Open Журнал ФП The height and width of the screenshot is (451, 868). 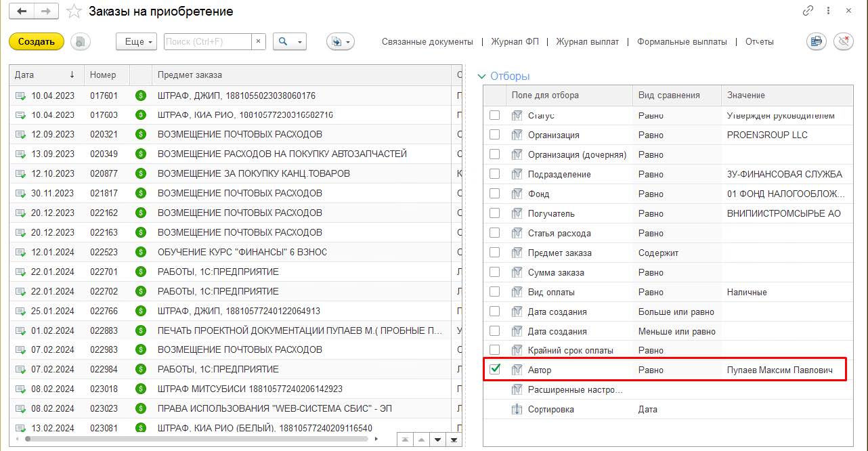515,41
